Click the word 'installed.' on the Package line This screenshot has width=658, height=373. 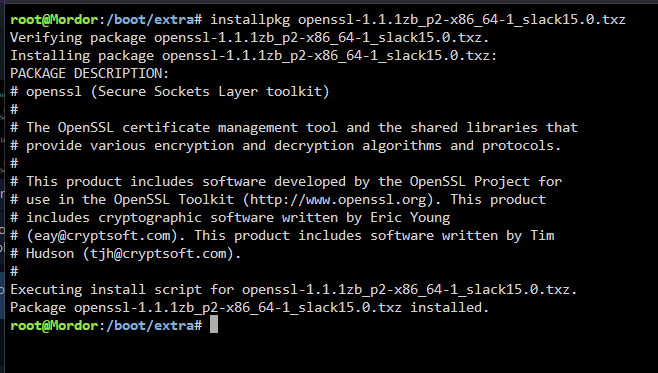pyautogui.click(x=449, y=308)
